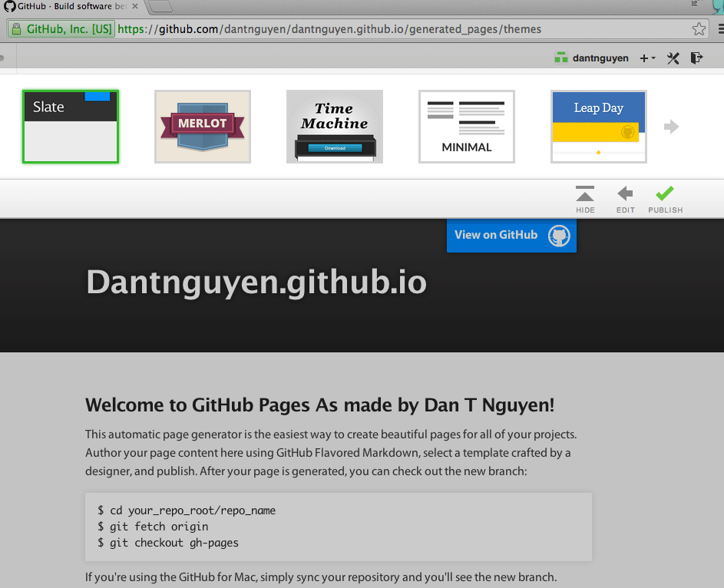
Task: Hide the theme picker panel
Action: coord(585,200)
